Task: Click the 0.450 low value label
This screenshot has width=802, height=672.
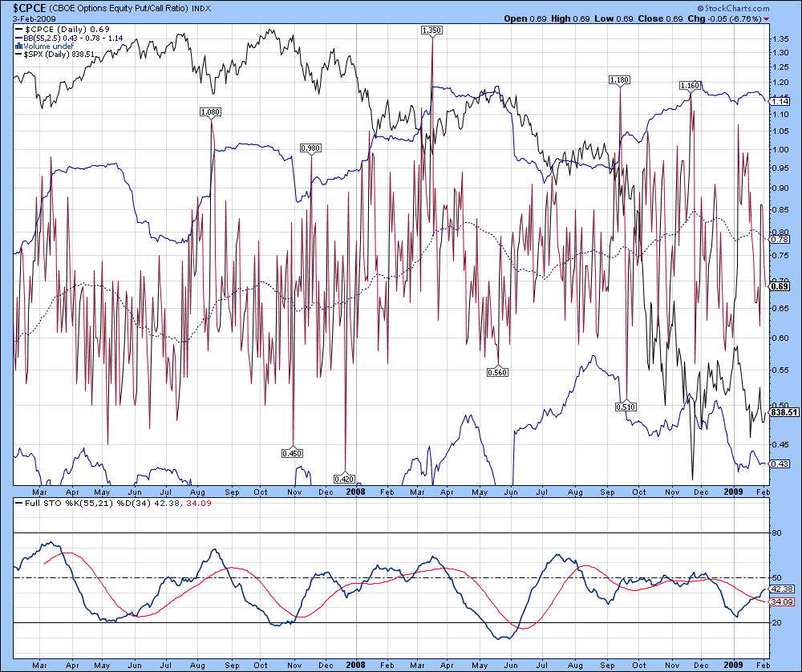Action: [292, 453]
